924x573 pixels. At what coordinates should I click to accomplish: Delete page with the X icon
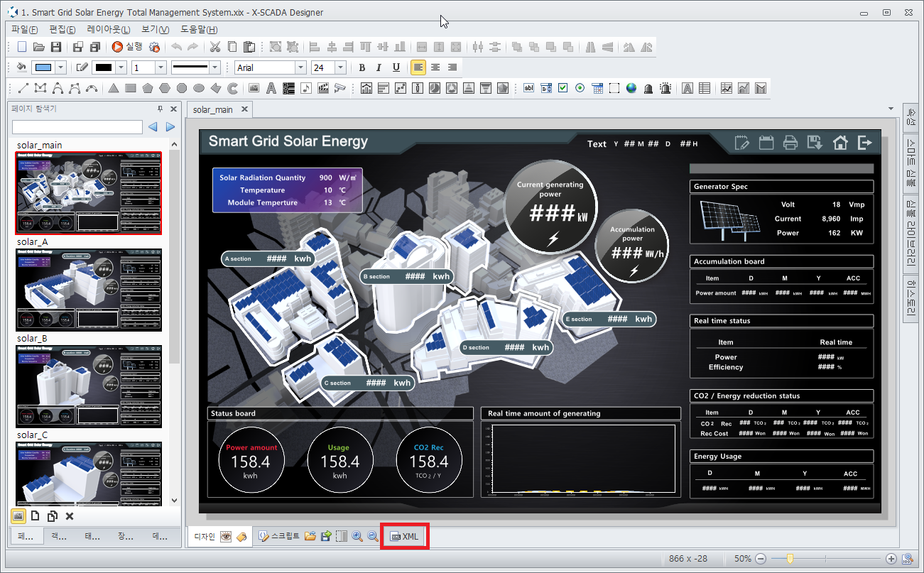click(70, 516)
